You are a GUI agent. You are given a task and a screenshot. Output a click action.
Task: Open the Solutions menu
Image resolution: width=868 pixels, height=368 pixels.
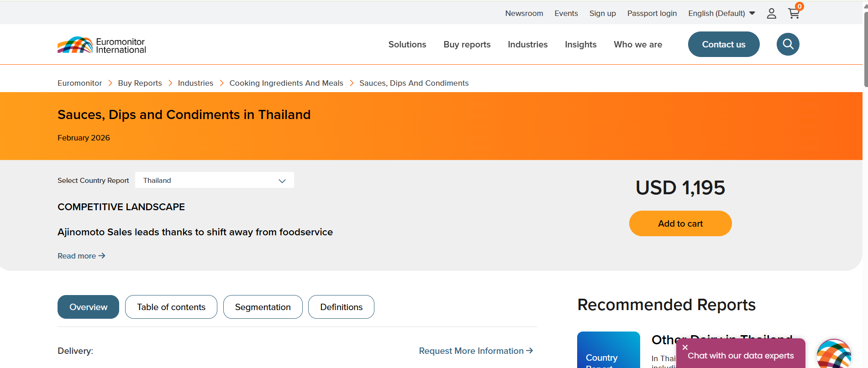[x=407, y=44]
